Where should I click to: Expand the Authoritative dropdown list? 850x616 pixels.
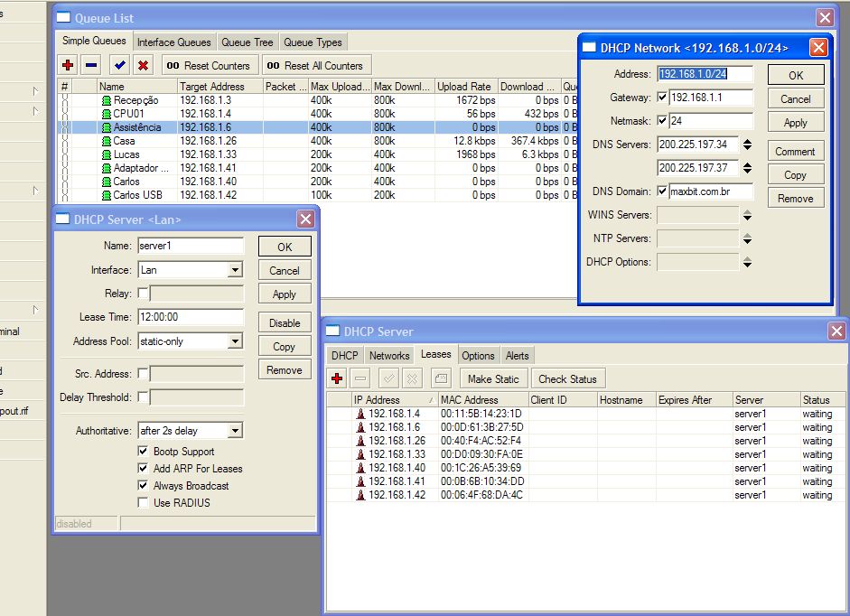pyautogui.click(x=235, y=432)
